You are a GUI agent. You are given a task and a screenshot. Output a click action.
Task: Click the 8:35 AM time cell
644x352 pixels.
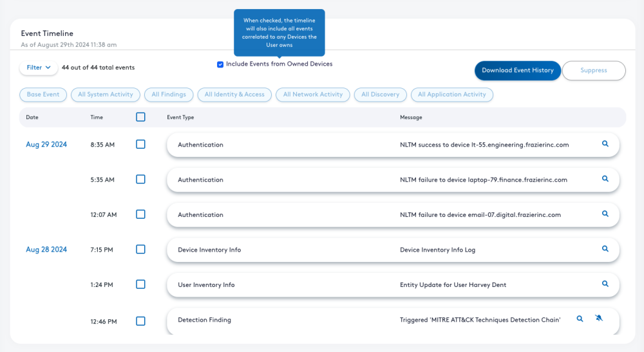point(102,145)
